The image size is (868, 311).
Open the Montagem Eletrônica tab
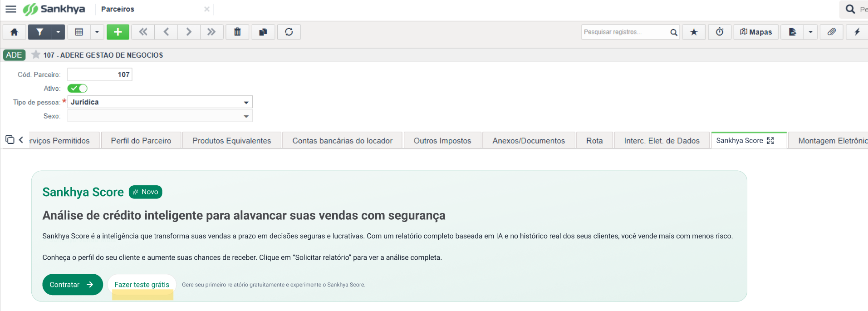click(829, 141)
